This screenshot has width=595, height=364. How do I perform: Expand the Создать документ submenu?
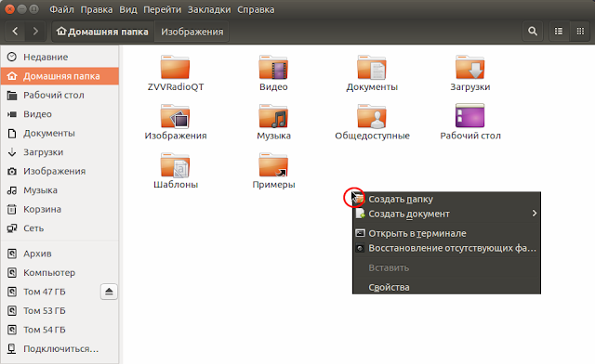pos(446,214)
